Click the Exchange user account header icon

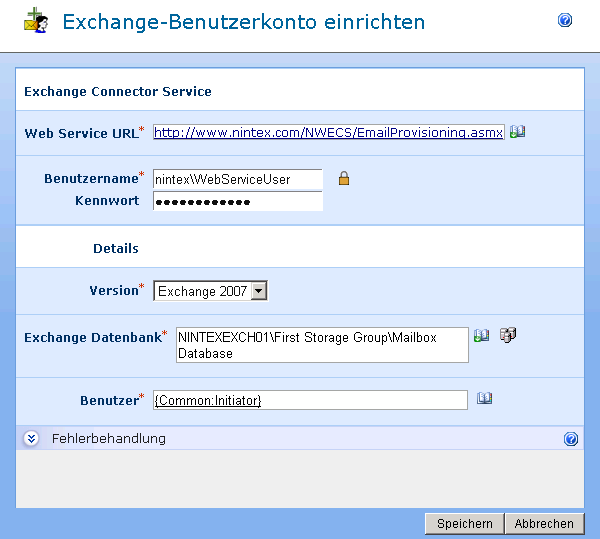tap(36, 21)
